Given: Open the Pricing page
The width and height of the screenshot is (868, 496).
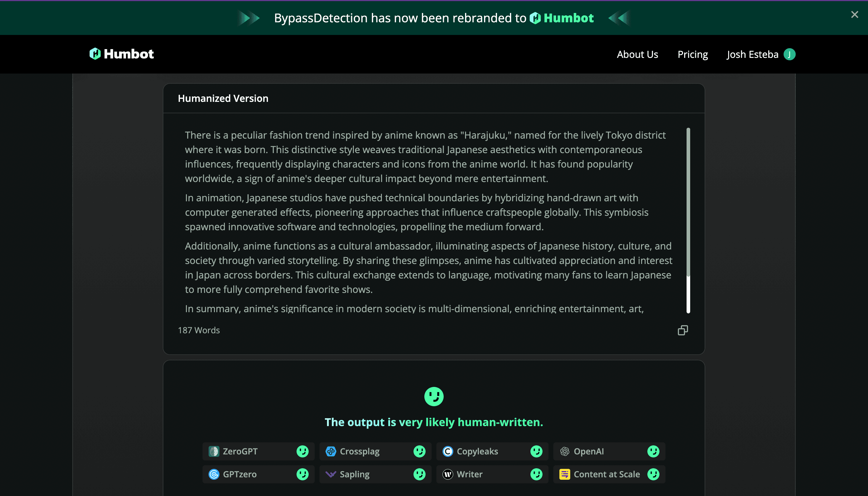Looking at the screenshot, I should pyautogui.click(x=693, y=55).
